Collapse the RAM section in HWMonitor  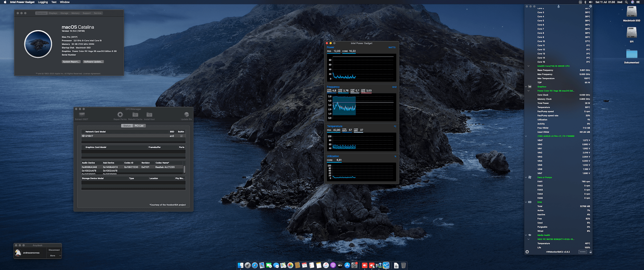526,202
